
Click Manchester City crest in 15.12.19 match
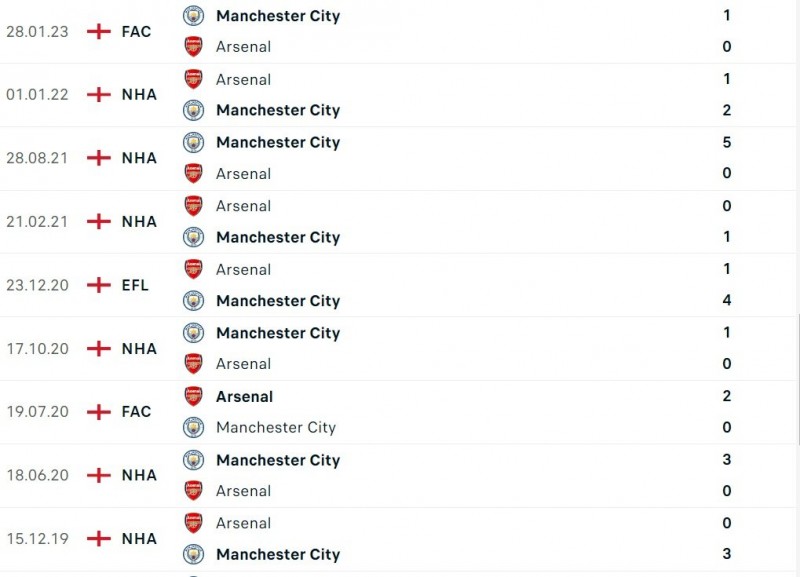pyautogui.click(x=193, y=554)
